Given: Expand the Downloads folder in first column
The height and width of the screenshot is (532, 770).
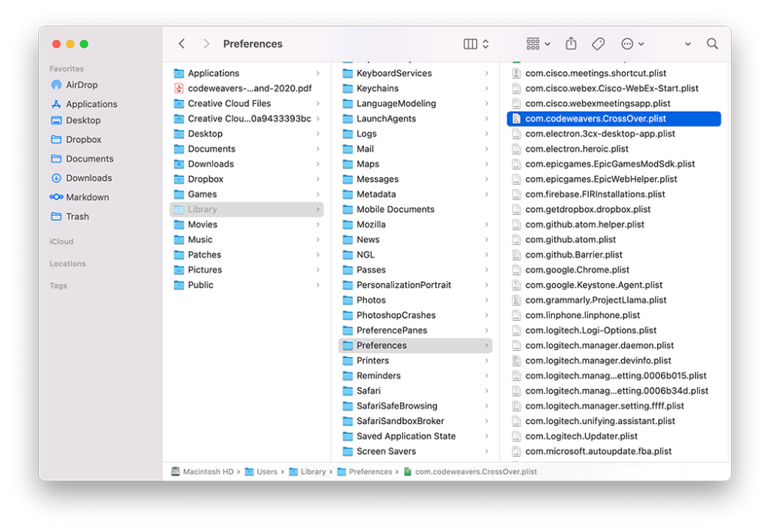Looking at the screenshot, I should point(211,164).
